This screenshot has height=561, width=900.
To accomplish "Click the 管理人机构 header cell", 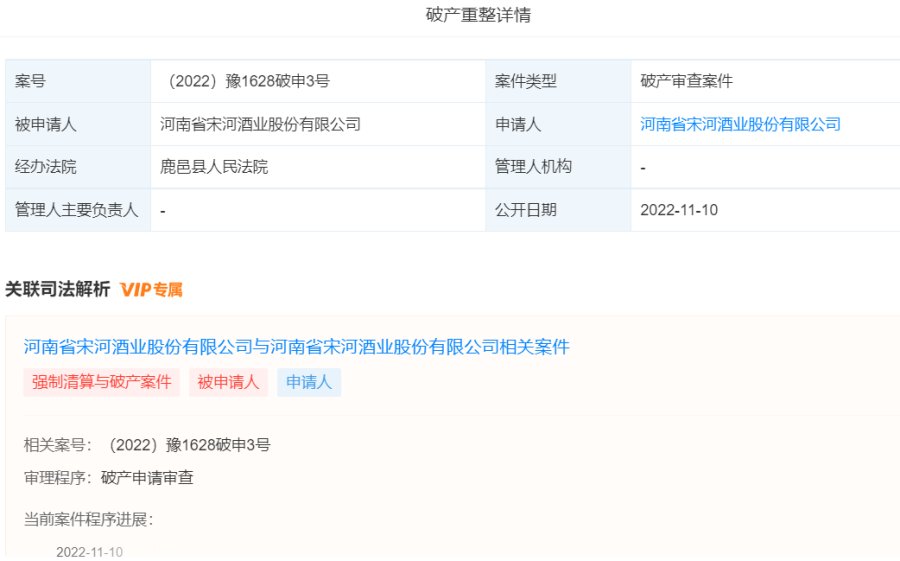I will click(533, 167).
